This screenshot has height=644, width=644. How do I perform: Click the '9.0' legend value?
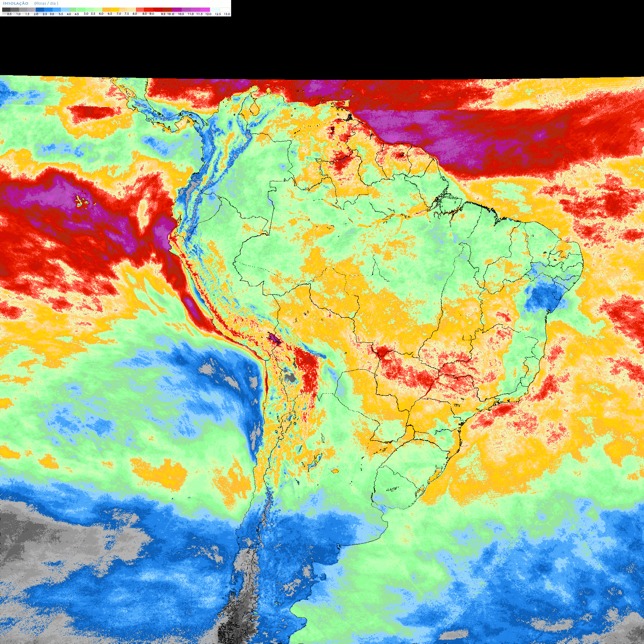point(152,14)
